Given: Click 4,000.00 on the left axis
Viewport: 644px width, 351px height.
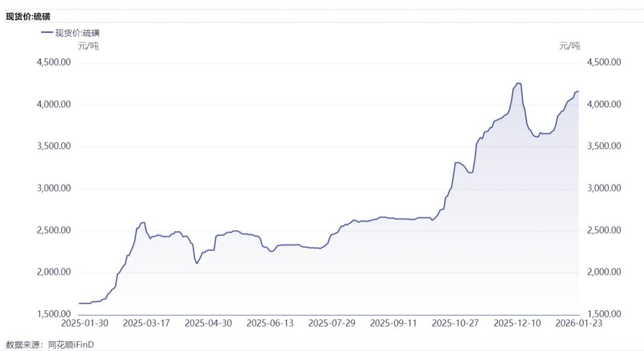Looking at the screenshot, I should [54, 104].
